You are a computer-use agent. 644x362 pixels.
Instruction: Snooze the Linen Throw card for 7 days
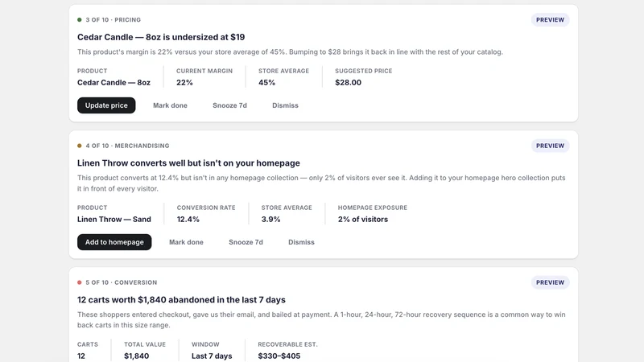[246, 242]
